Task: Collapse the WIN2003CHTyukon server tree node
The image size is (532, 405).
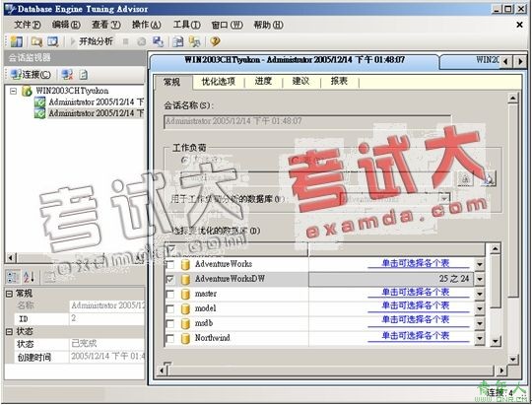Action: click(x=13, y=91)
